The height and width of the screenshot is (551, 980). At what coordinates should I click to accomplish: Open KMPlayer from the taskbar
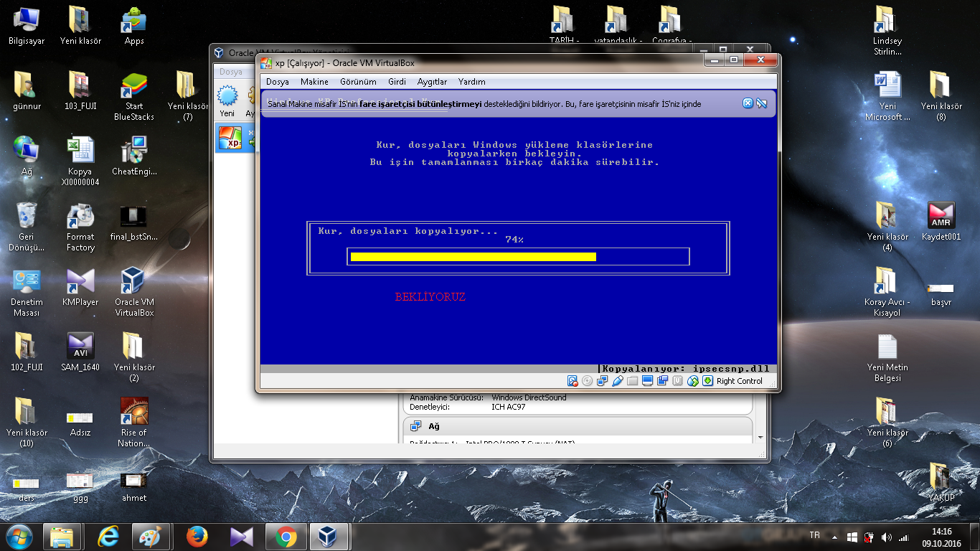point(242,537)
